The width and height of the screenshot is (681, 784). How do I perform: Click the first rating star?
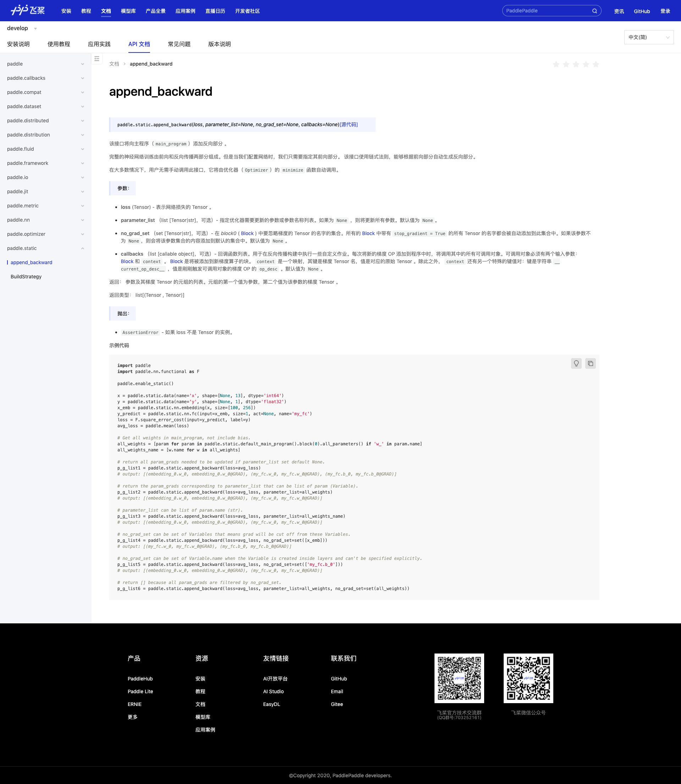coord(556,64)
